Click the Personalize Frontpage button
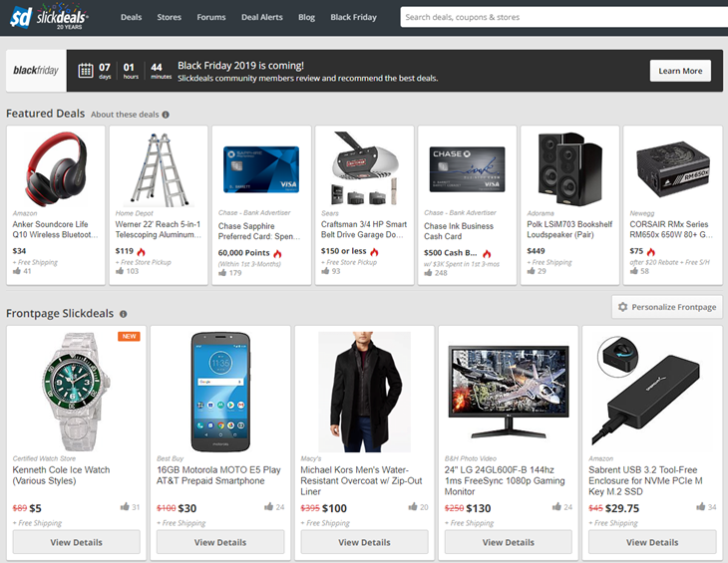This screenshot has width=728, height=563. (667, 307)
